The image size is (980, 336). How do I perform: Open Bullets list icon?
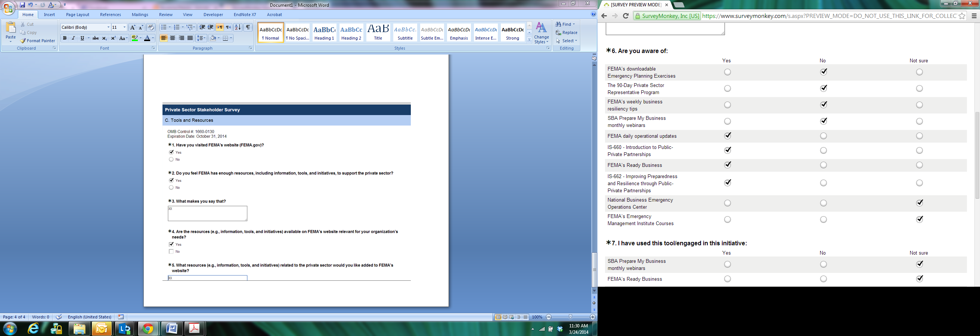pyautogui.click(x=164, y=27)
